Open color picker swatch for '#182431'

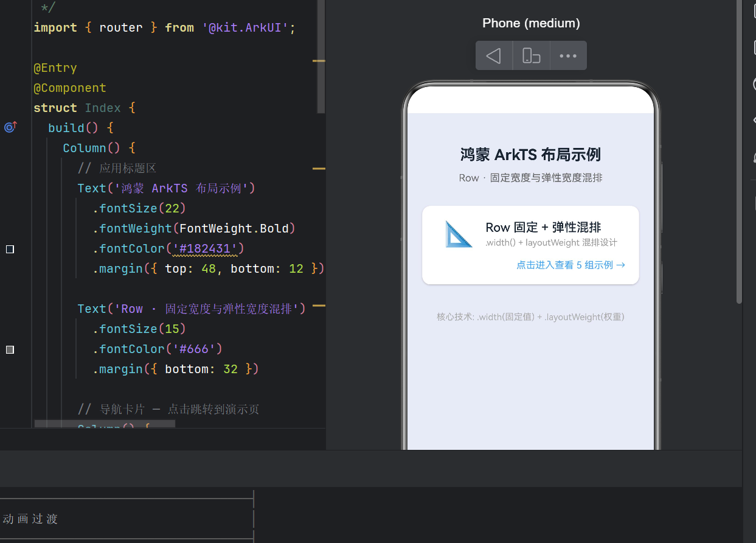pyautogui.click(x=10, y=249)
